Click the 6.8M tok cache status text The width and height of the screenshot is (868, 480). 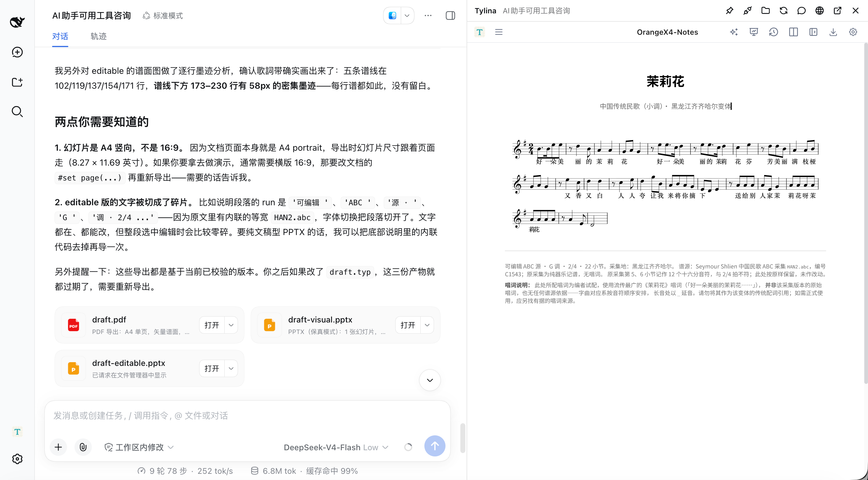point(305,471)
